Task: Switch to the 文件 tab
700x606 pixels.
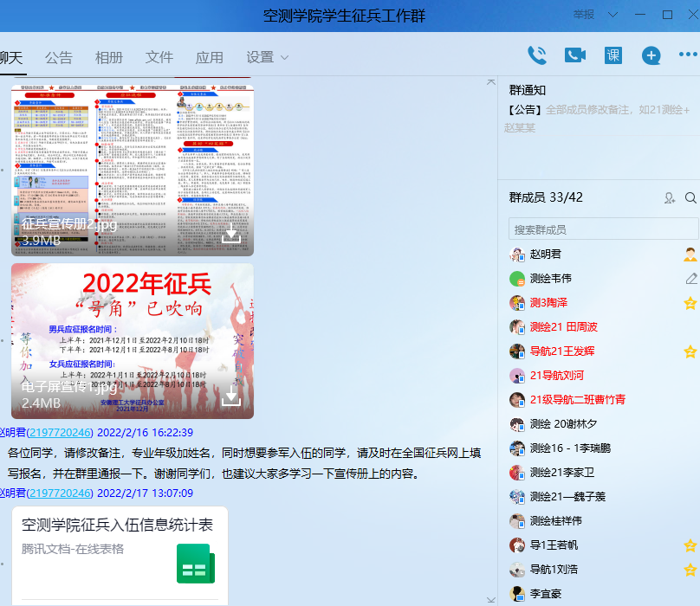Action: click(159, 58)
